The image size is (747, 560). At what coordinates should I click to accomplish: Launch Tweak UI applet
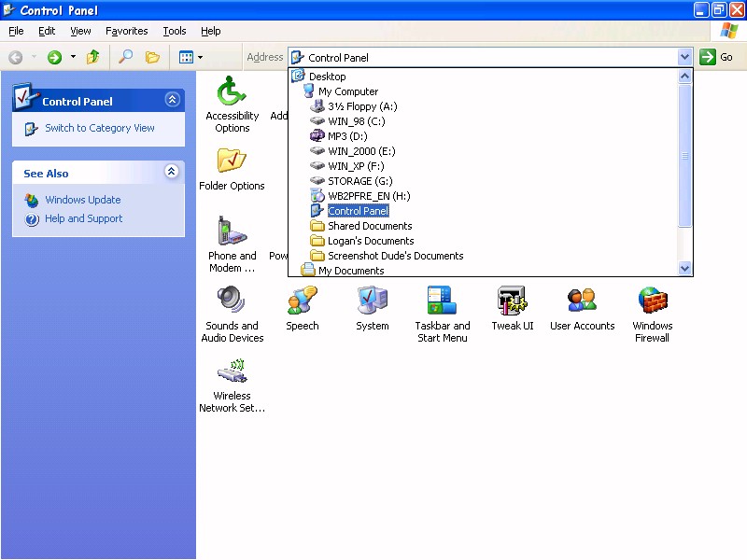pyautogui.click(x=512, y=308)
